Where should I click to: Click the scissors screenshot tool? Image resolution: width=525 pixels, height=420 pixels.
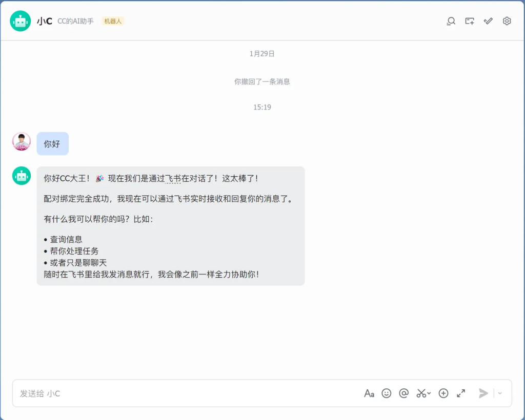pos(421,393)
